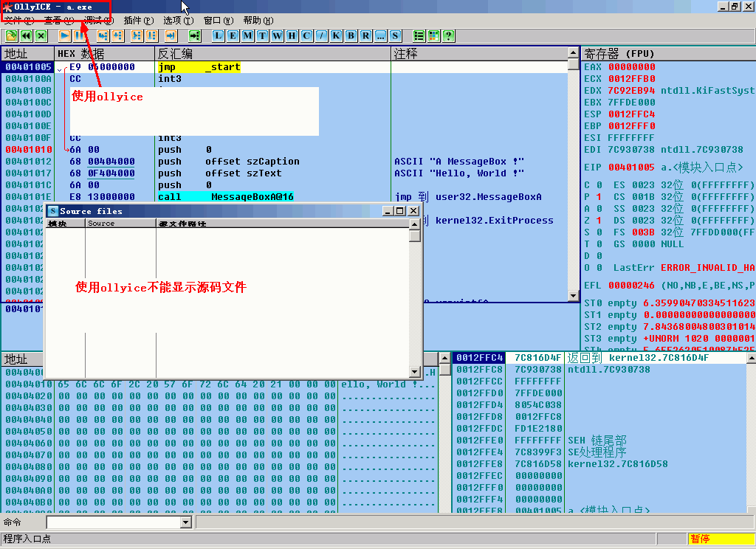This screenshot has height=549, width=756.
Task: Select 'push offset szCaption' instruction
Action: (x=229, y=162)
